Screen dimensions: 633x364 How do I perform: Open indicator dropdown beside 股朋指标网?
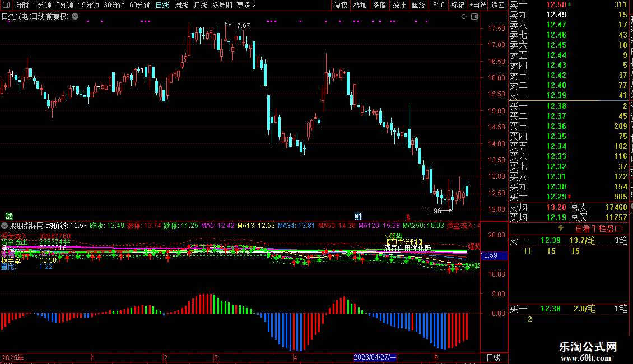(4, 226)
